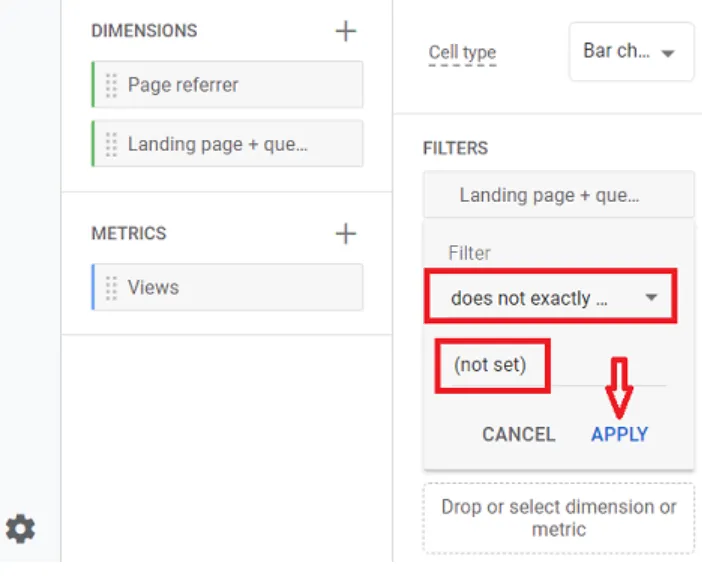Add a new dimension with plus icon
Viewport: 702px width, 584px height.
point(345,31)
